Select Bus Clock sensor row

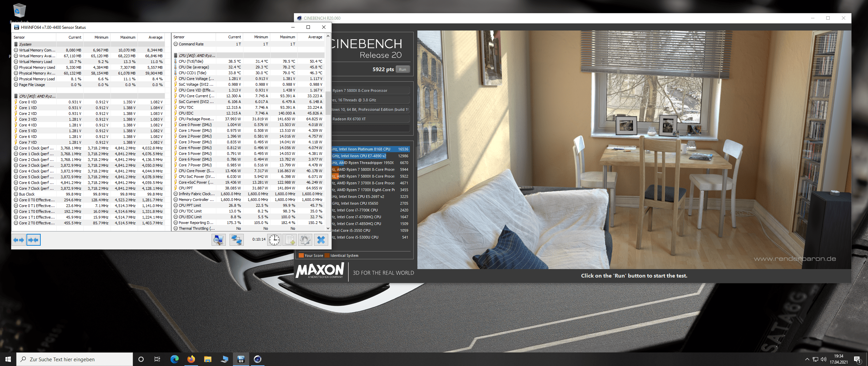88,194
